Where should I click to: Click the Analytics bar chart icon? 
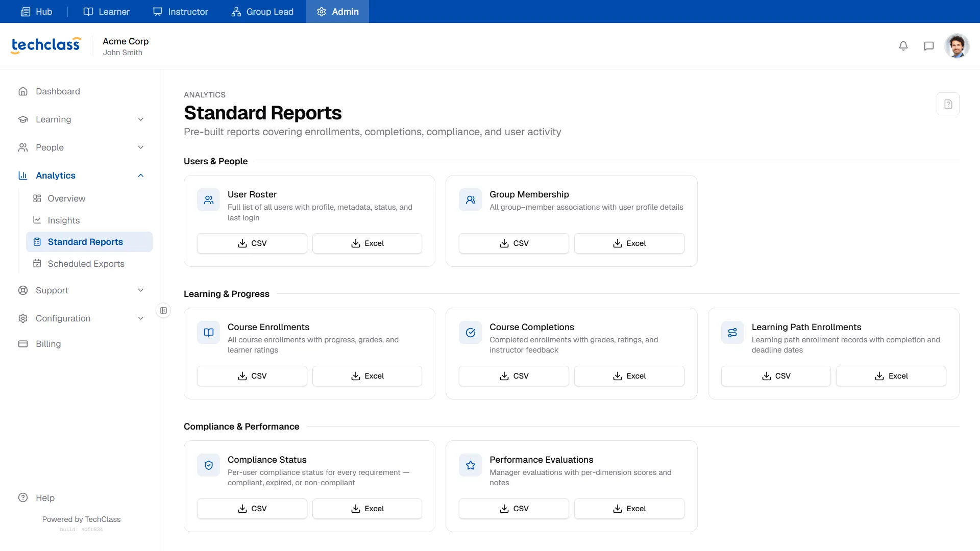(x=23, y=176)
